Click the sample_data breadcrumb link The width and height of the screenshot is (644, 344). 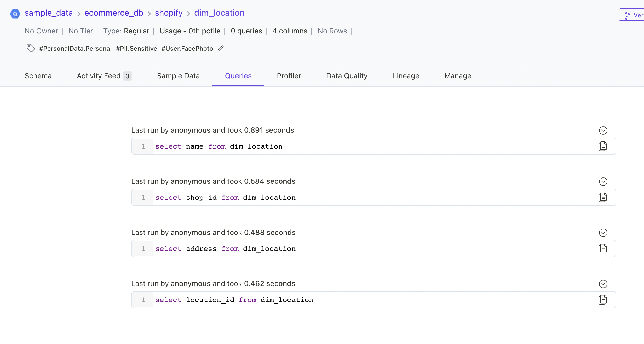[x=48, y=13]
